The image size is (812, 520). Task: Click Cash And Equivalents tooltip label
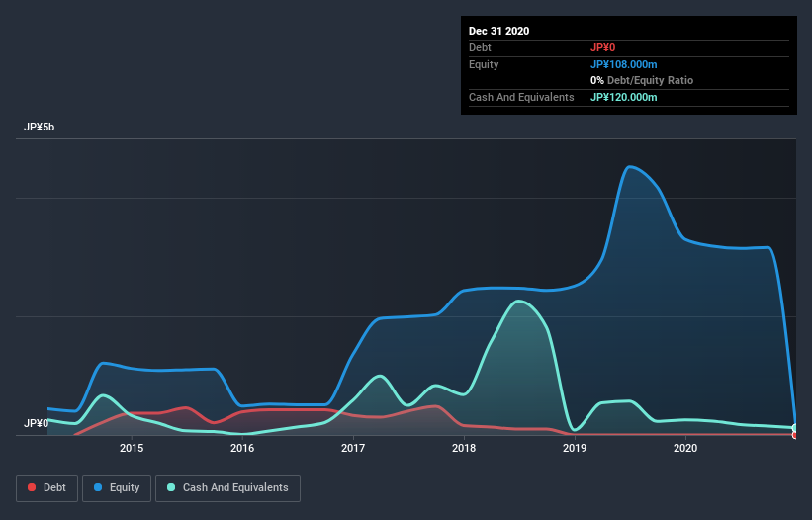(x=521, y=97)
